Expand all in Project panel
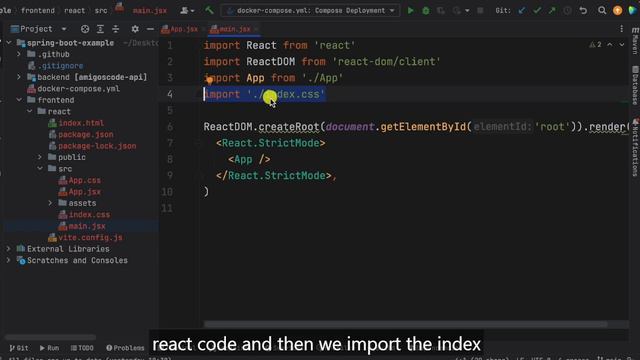The width and height of the screenshot is (640, 360). click(x=100, y=29)
